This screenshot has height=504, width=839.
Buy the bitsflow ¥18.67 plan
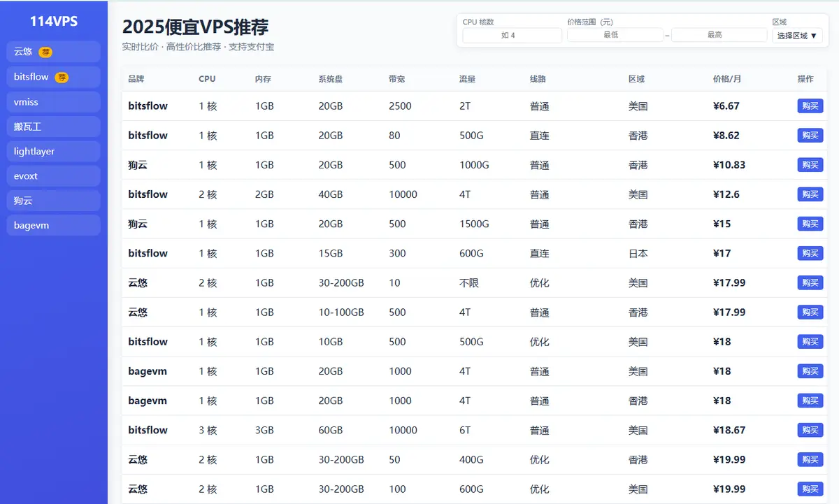click(x=810, y=430)
